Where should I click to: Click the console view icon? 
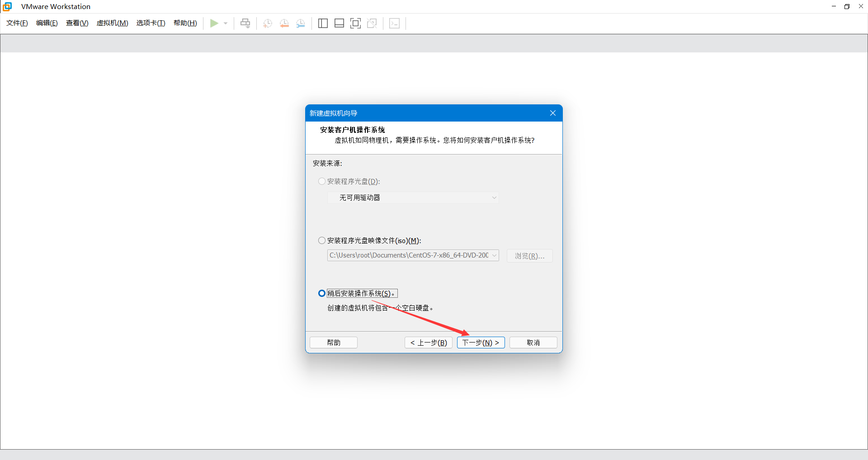coord(395,23)
